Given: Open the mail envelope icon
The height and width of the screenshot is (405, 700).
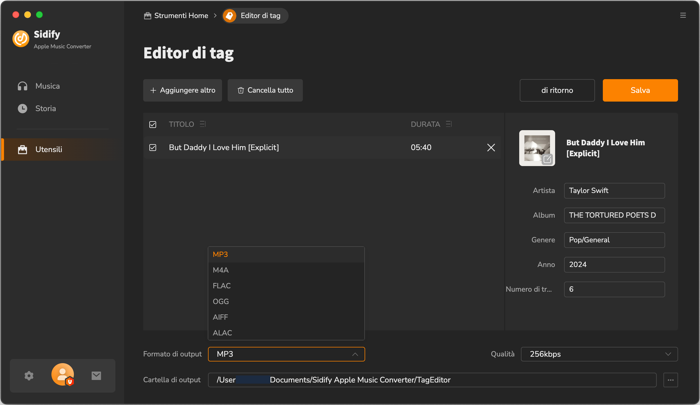Looking at the screenshot, I should (96, 376).
